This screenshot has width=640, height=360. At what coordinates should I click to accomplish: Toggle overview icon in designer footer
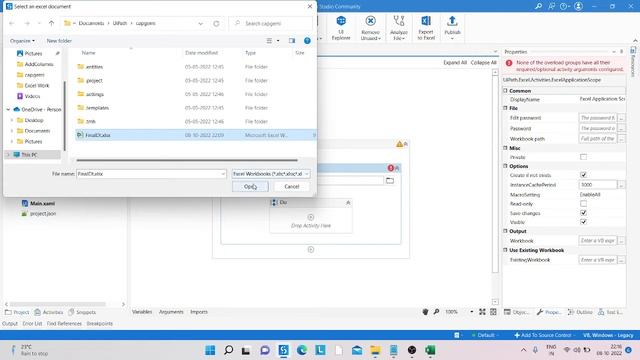pos(493,311)
